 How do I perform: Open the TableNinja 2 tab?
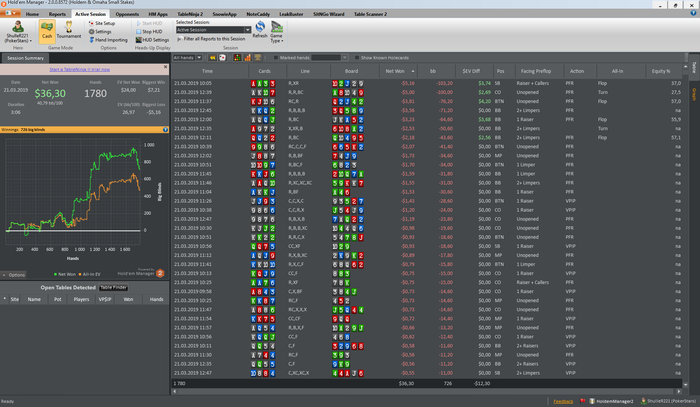[x=190, y=14]
